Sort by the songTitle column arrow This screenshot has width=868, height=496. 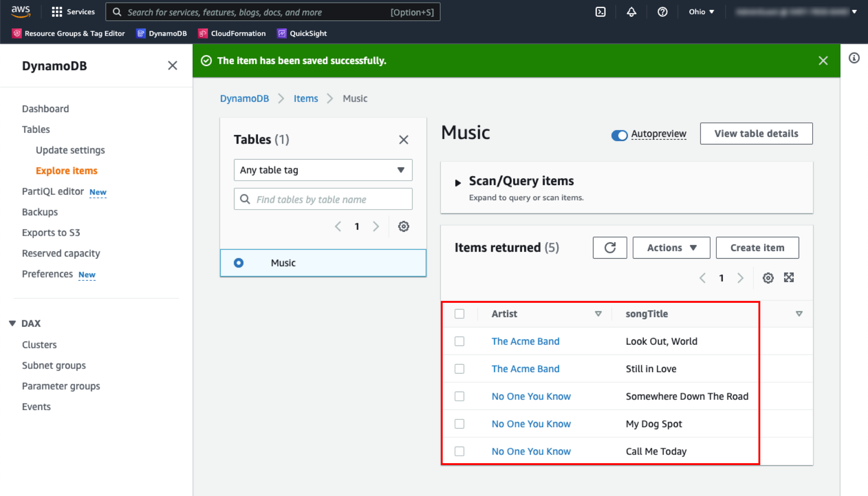tap(799, 314)
